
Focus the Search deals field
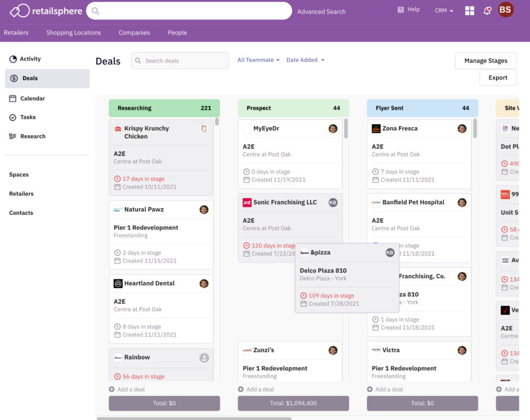click(180, 61)
